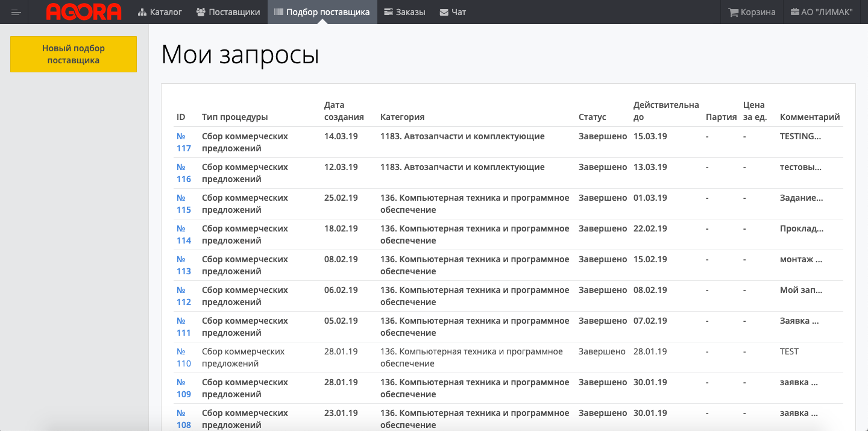Image resolution: width=868 pixels, height=431 pixels.
Task: Select the Подбор поставщика tab
Action: [x=322, y=12]
